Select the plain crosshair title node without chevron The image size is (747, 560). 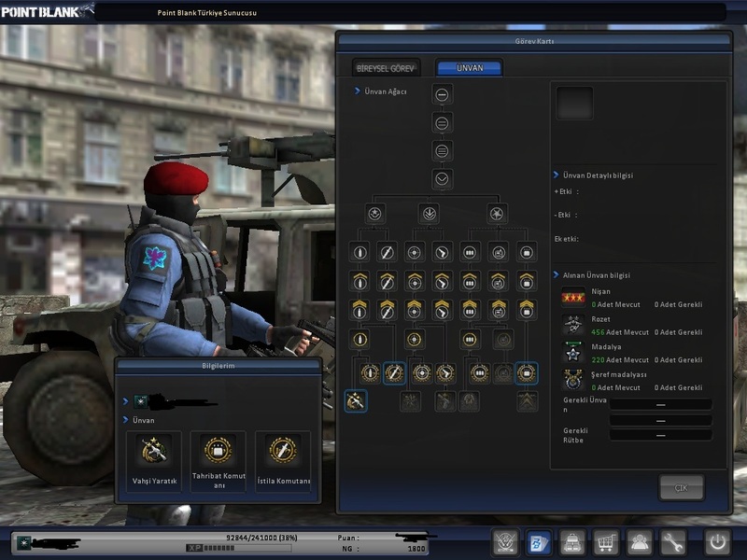click(x=415, y=252)
